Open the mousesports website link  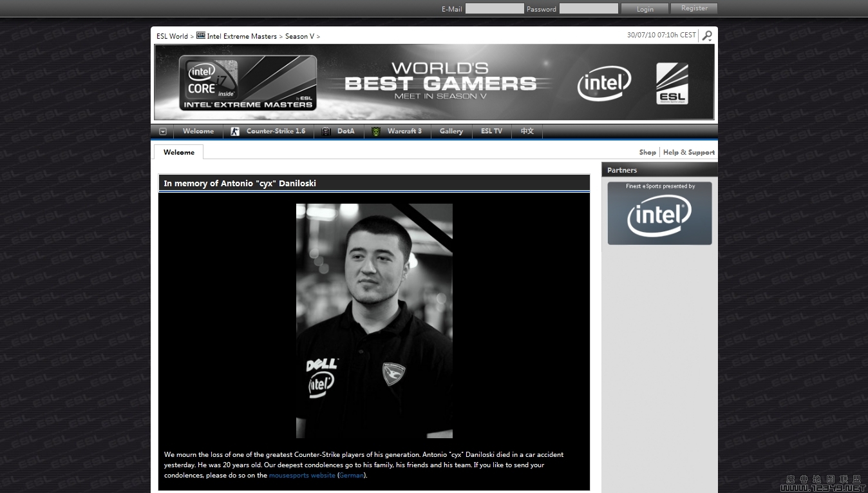click(302, 476)
